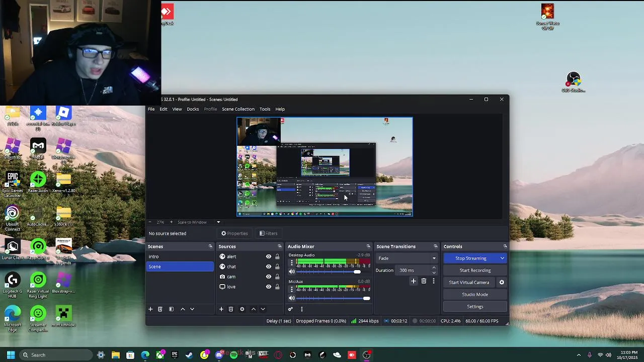Open the Edit menu
This screenshot has width=644, height=362.
pyautogui.click(x=164, y=109)
